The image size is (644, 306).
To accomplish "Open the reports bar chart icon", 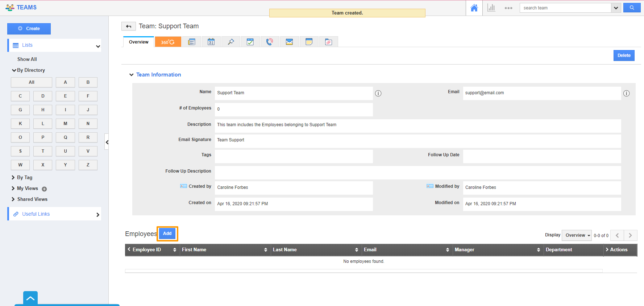I will tap(491, 8).
